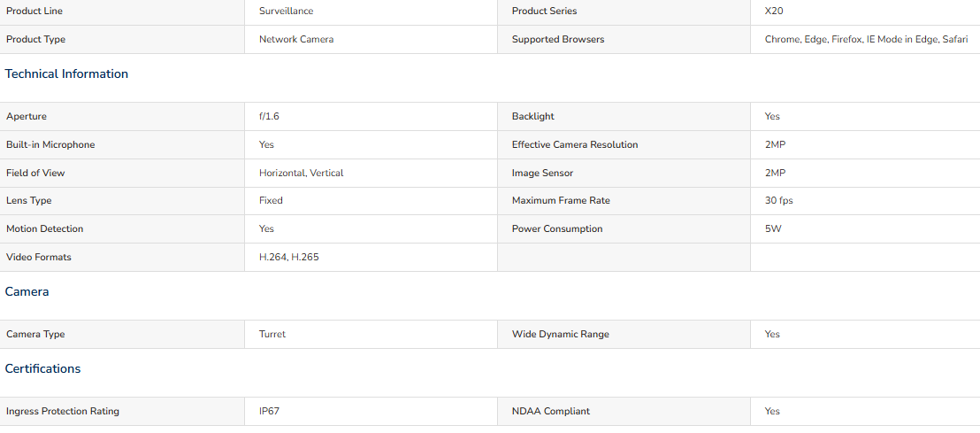Click the Field of View label
Image resolution: width=980 pixels, height=433 pixels.
(x=35, y=173)
